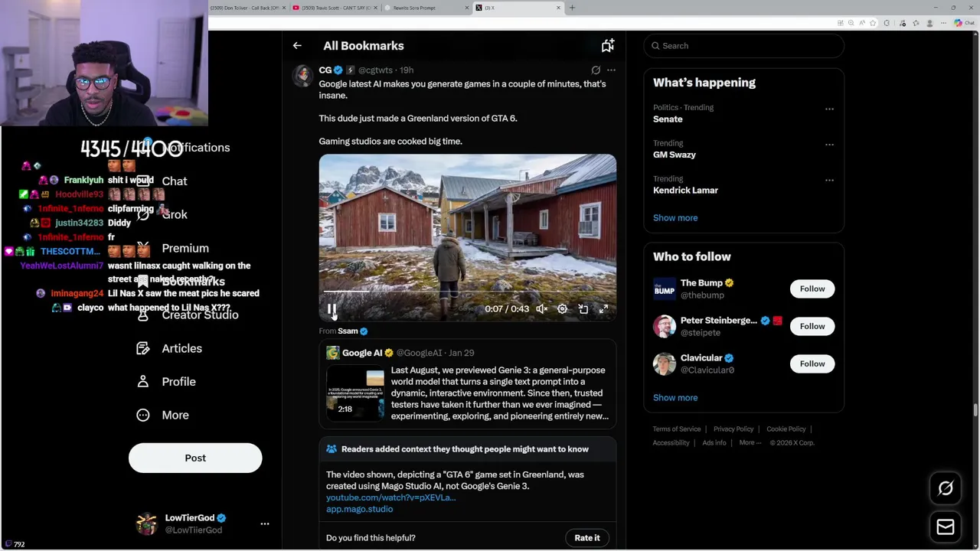Open the options menu for Senate trend
This screenshot has height=551, width=980.
pyautogui.click(x=829, y=109)
